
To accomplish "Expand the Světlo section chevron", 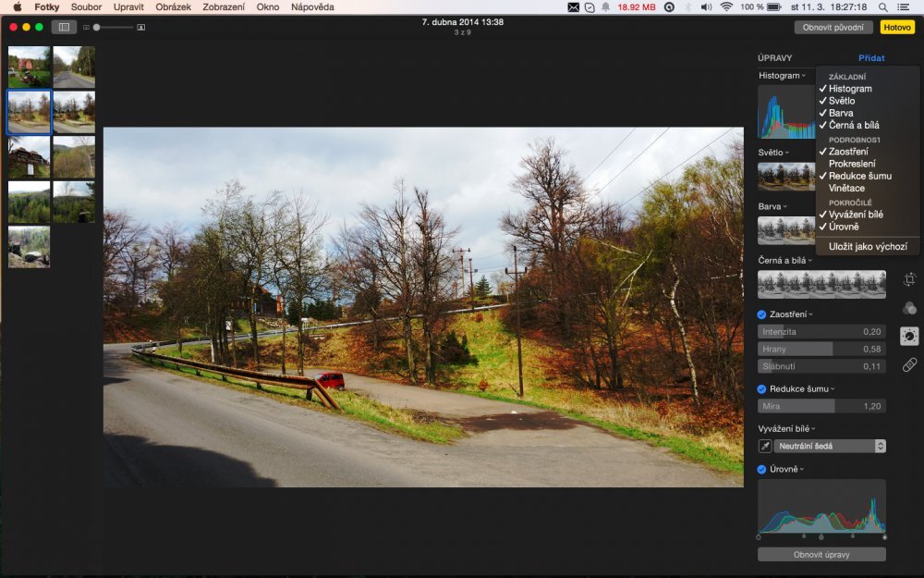I will click(786, 153).
